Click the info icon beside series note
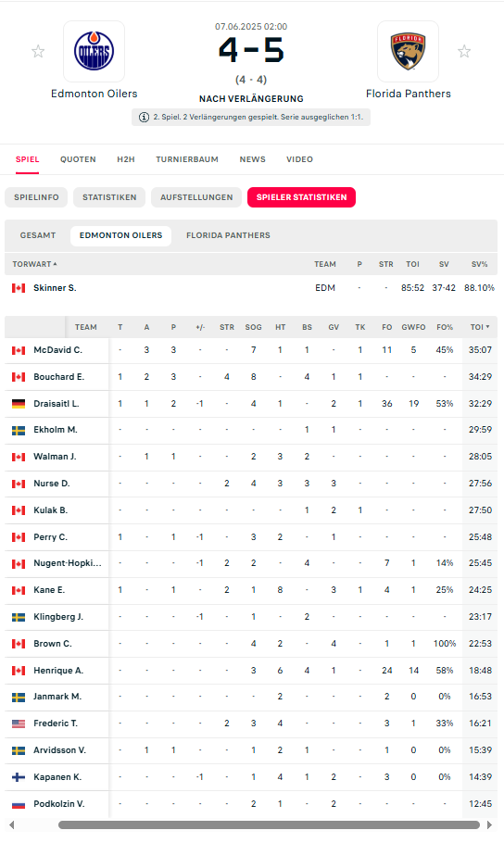The height and width of the screenshot is (843, 504). (144, 118)
